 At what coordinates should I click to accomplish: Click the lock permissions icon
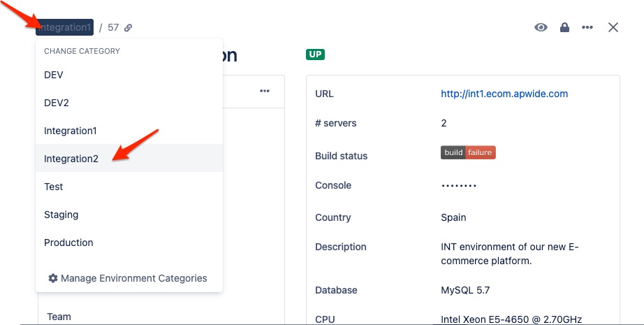click(564, 27)
